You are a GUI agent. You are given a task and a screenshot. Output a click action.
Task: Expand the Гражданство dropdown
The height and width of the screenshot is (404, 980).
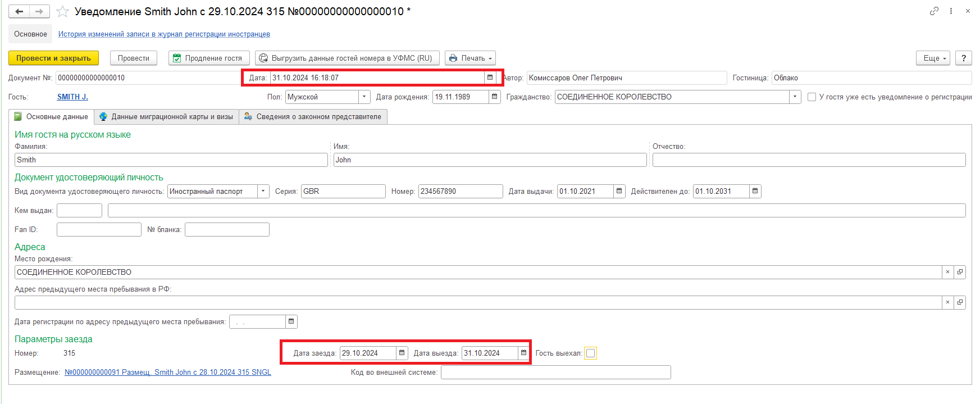795,97
